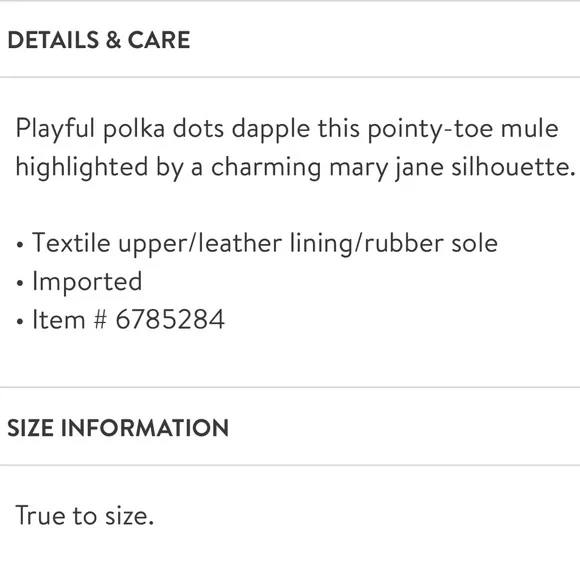Select the 'True to size.' text
The width and height of the screenshot is (580, 580).
(x=84, y=515)
